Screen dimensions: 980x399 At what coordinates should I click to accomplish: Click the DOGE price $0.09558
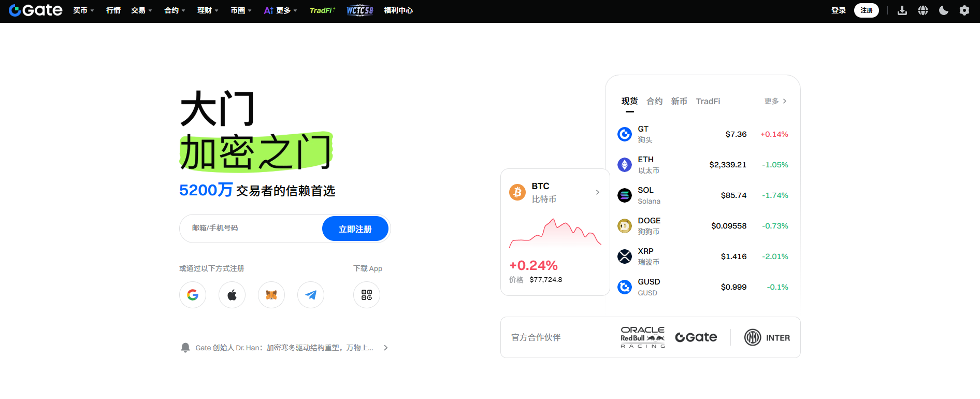729,226
